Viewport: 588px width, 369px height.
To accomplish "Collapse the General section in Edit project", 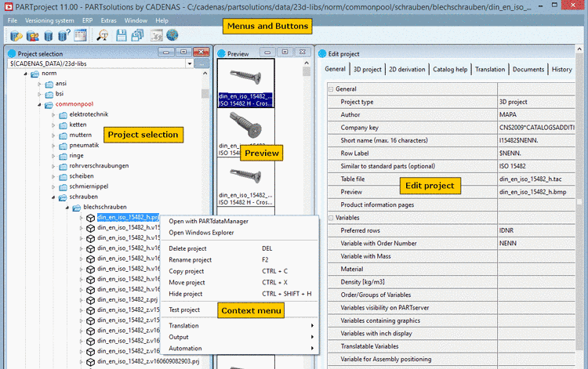I will pyautogui.click(x=331, y=89).
